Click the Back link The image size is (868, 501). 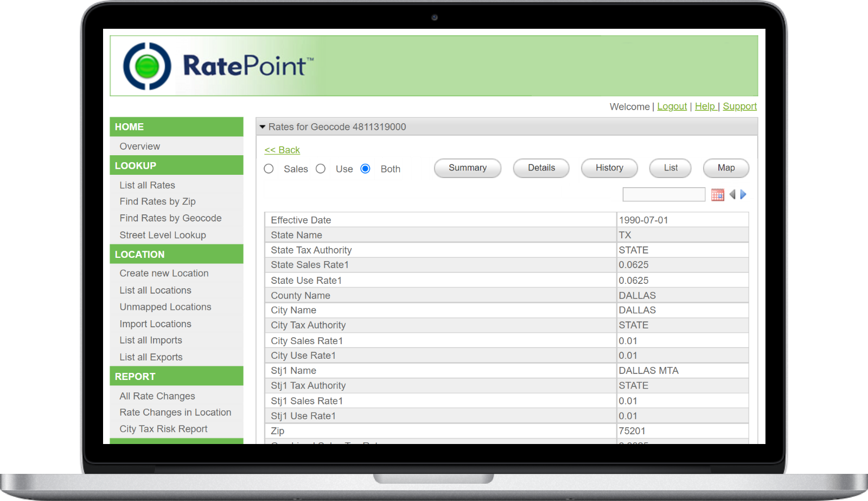tap(282, 150)
